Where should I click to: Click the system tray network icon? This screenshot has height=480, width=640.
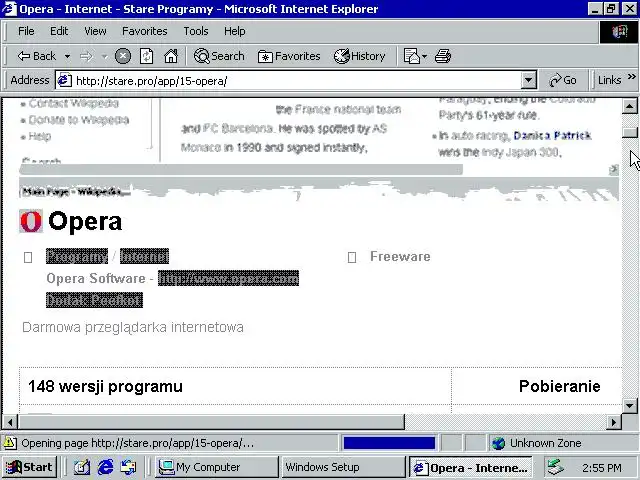[x=556, y=467]
